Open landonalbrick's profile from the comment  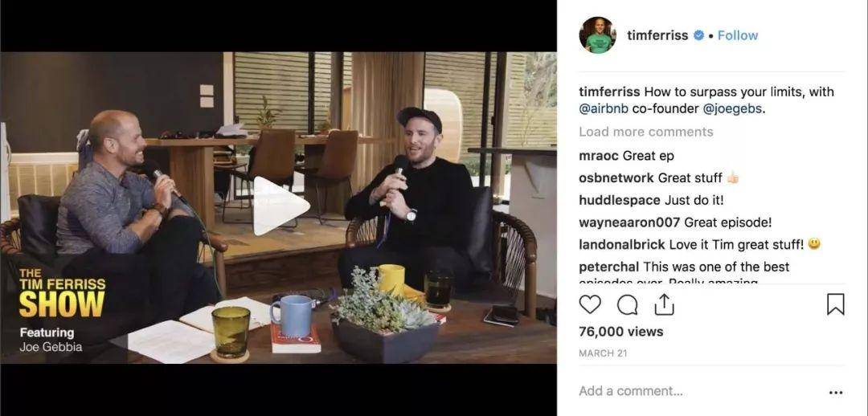[622, 244]
